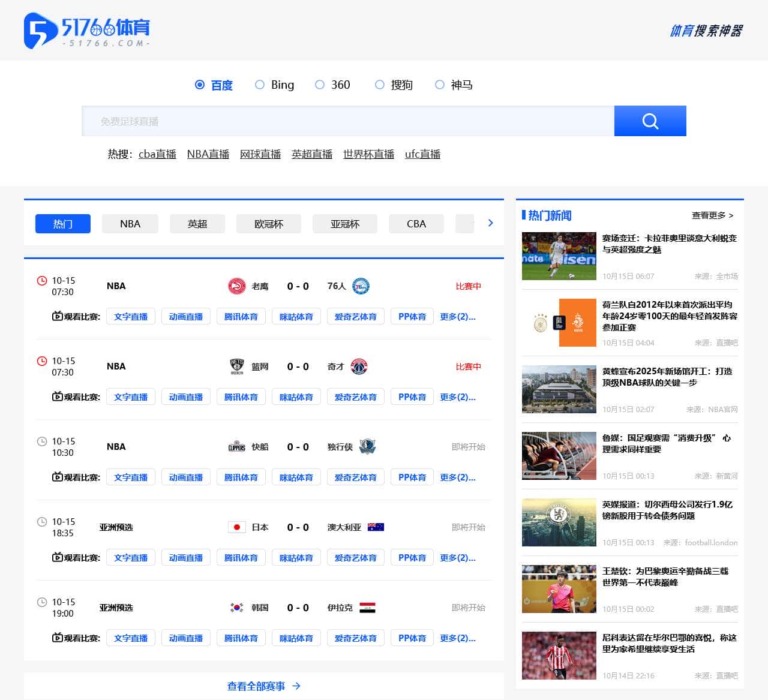Click the ufc直播 hot search link
The image size is (768, 700).
[x=422, y=154]
